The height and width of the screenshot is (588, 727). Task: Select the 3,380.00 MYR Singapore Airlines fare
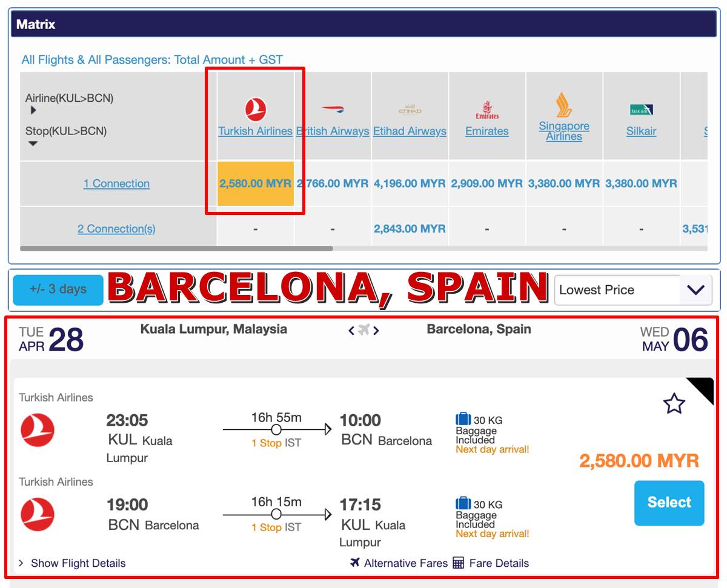[x=564, y=183]
